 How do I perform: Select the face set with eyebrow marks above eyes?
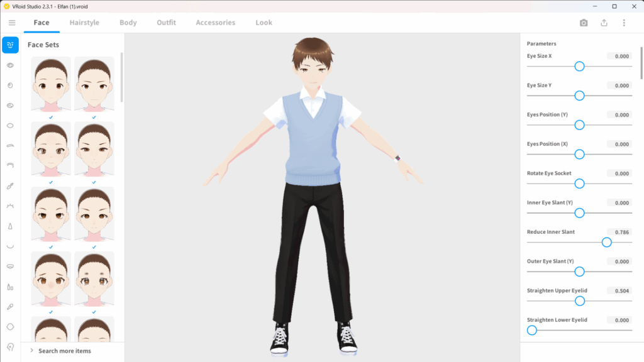[x=94, y=279]
